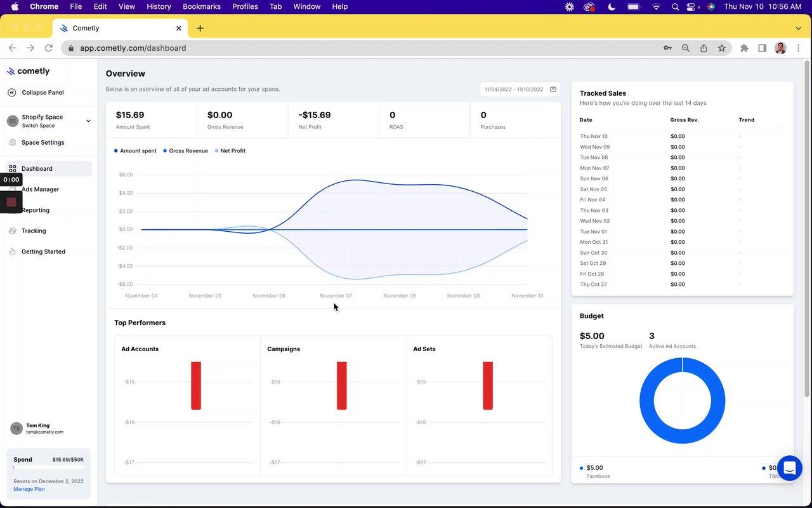Toggle Gross Revenue series in chart legend
This screenshot has width=812, height=508.
185,151
